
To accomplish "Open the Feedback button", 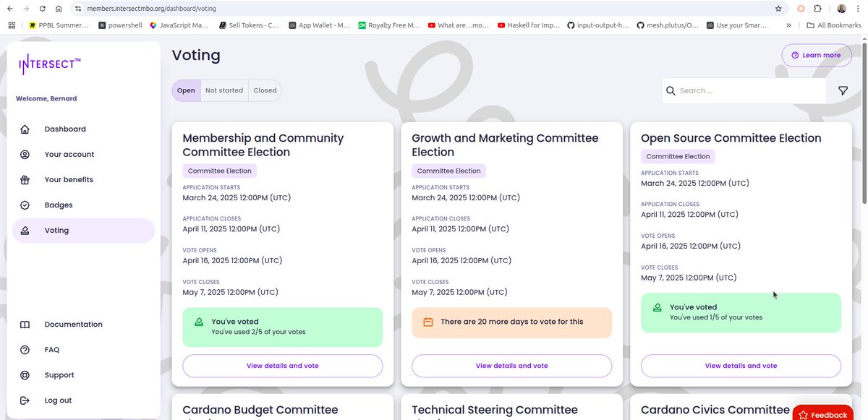I will [x=823, y=414].
